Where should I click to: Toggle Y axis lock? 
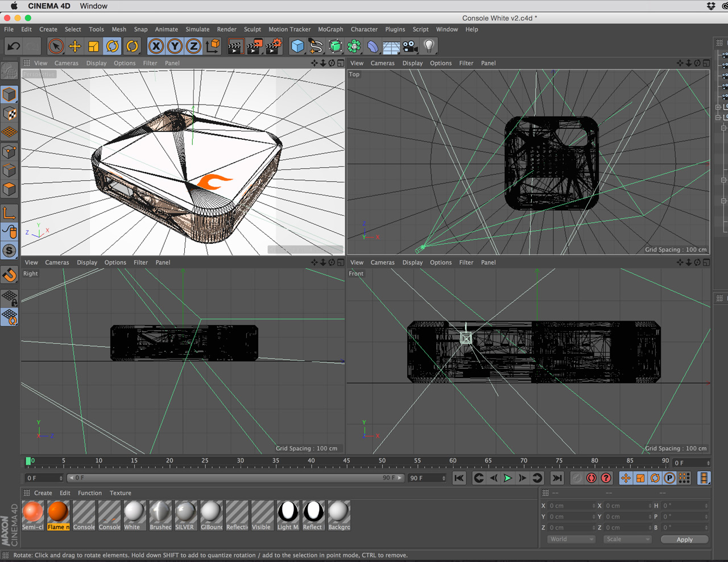175,46
